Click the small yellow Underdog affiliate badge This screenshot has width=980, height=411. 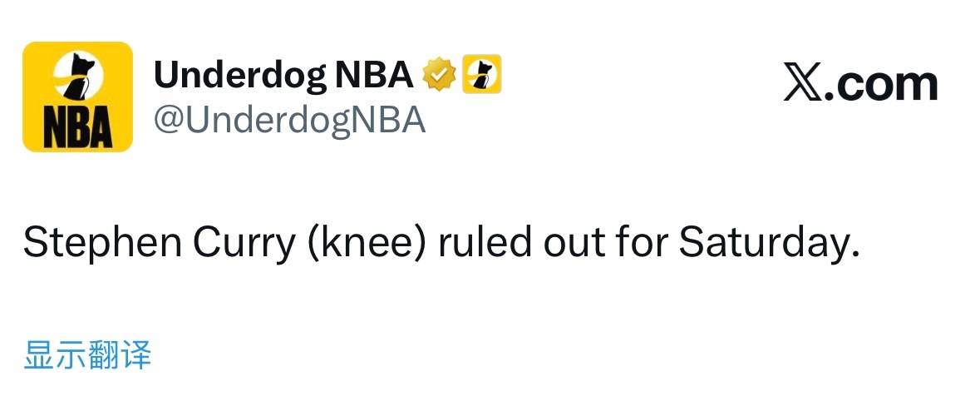point(481,76)
